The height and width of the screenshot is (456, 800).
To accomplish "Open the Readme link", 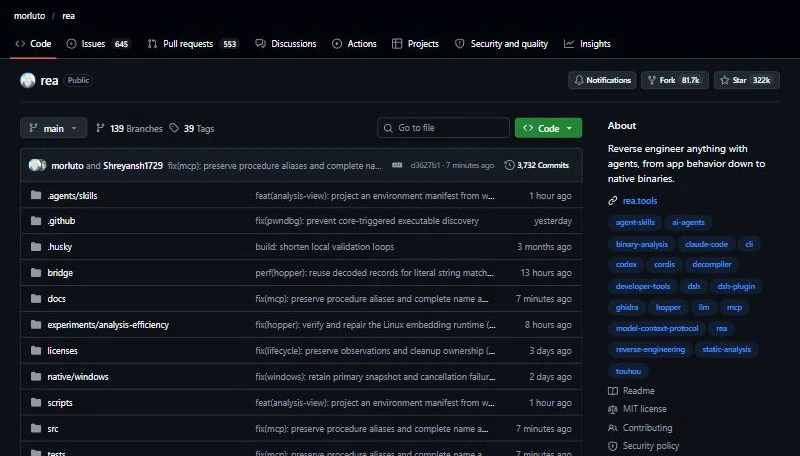I will [x=632, y=391].
